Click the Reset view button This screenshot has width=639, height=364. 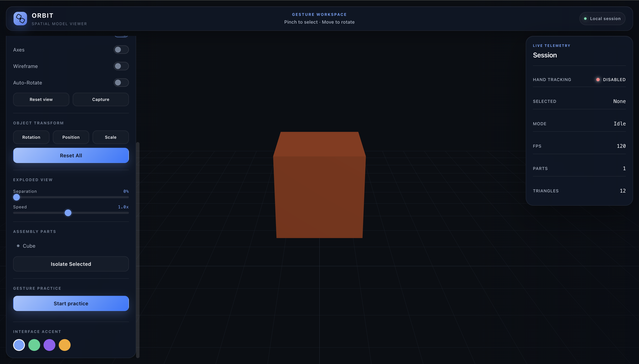point(41,99)
